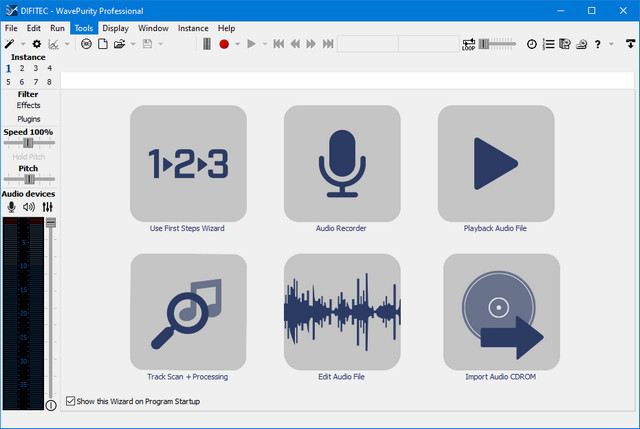Open the dropdown beside the help question mark

(x=610, y=44)
